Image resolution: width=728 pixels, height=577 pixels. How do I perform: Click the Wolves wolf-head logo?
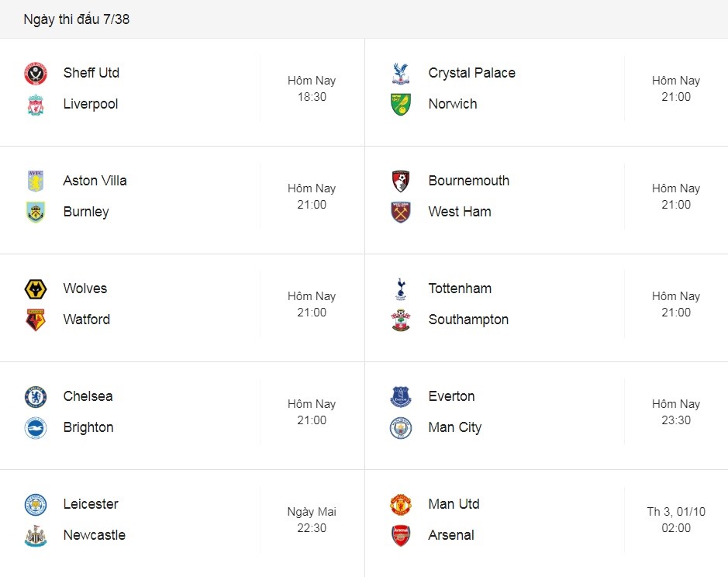(x=36, y=289)
